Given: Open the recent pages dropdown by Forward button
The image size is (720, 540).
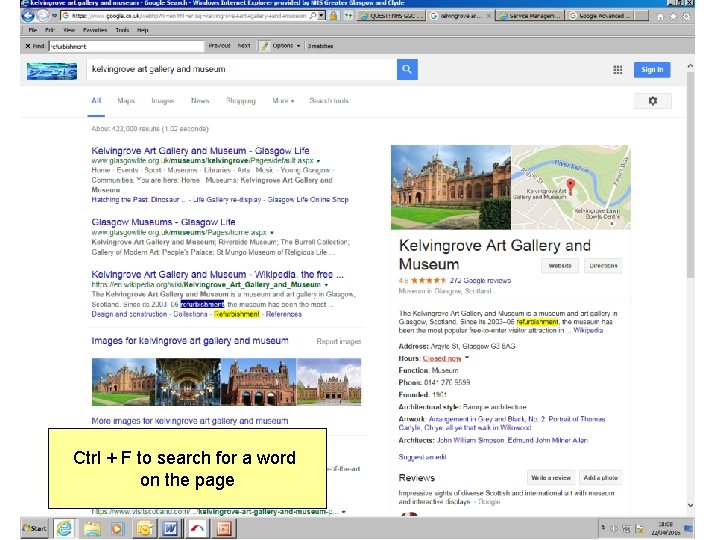Looking at the screenshot, I should coord(54,16).
